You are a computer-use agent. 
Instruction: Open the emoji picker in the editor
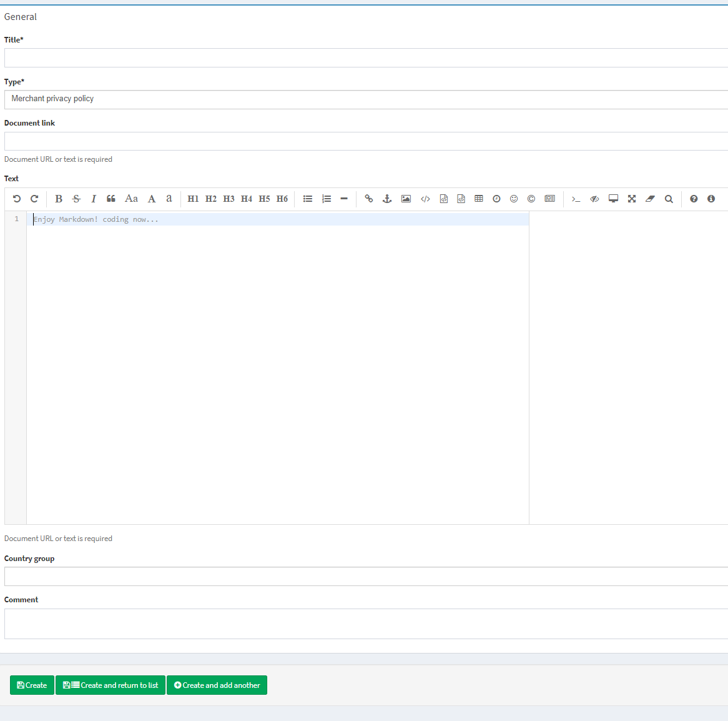514,199
